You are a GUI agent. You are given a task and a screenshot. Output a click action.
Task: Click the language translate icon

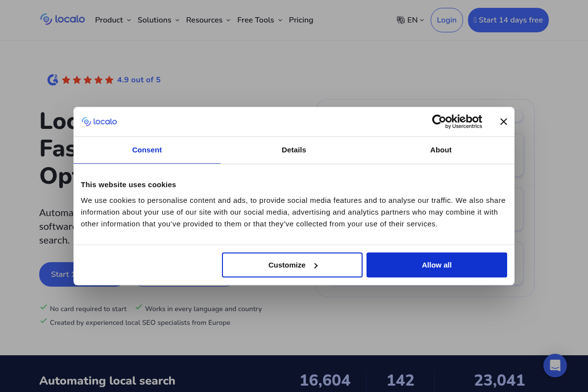coord(400,20)
